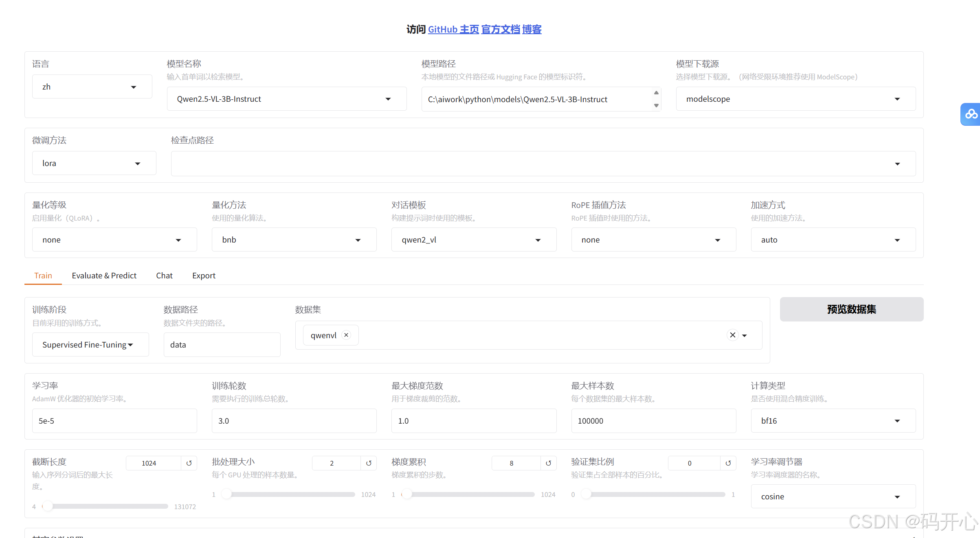Click the 验证集比例 reset icon
980x538 pixels.
pos(728,463)
